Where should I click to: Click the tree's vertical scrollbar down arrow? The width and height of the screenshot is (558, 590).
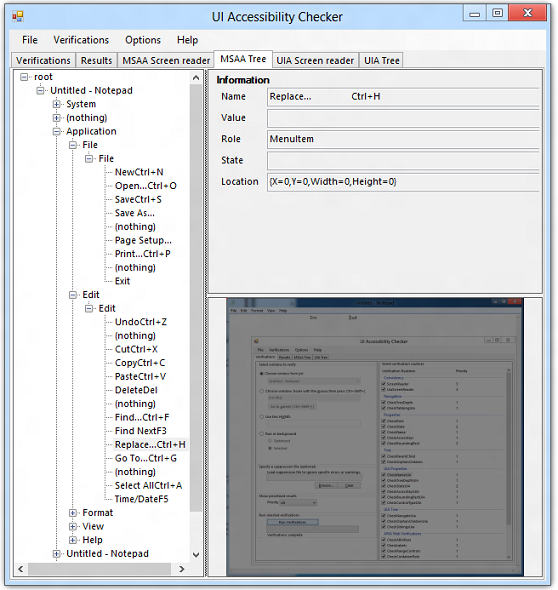click(x=196, y=555)
